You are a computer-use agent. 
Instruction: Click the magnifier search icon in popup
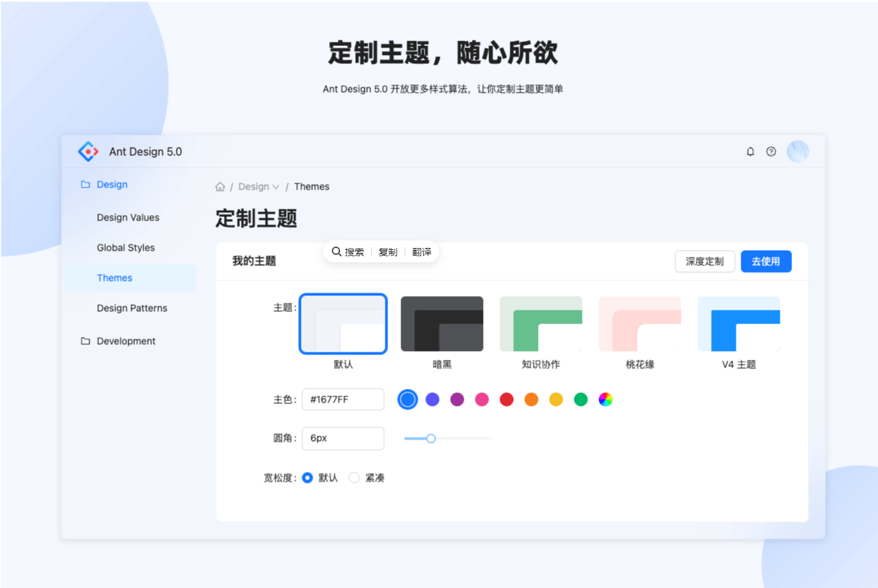337,251
